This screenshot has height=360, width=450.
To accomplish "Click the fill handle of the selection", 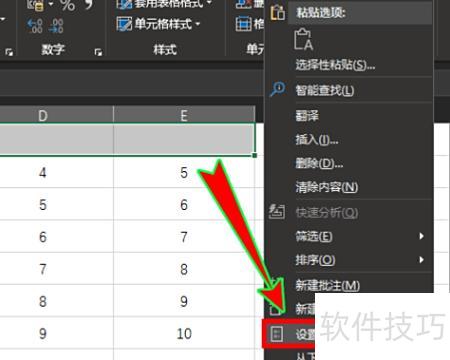I will [255, 155].
